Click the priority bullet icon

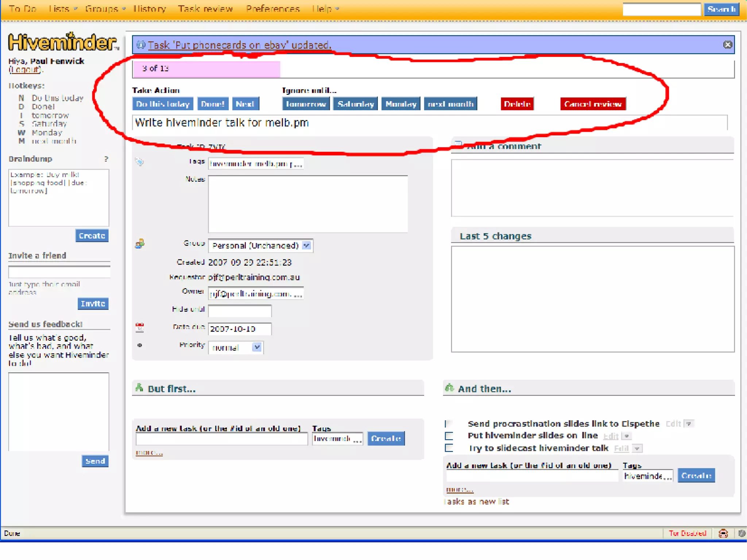[x=140, y=345]
